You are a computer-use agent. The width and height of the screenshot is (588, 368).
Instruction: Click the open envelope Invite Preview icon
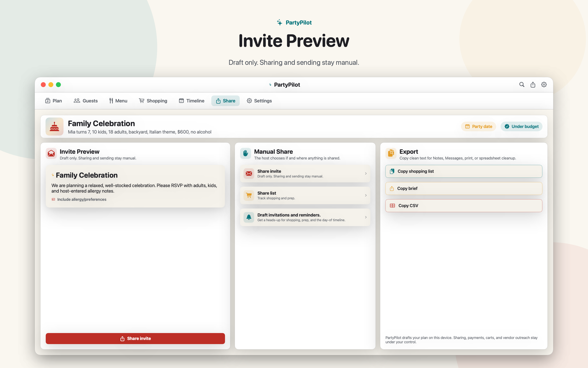tap(51, 153)
